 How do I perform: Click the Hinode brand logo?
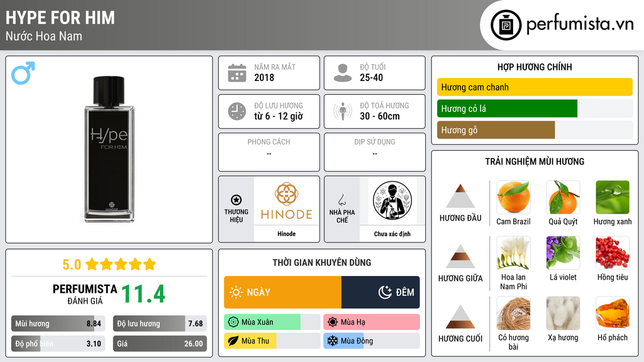click(286, 201)
